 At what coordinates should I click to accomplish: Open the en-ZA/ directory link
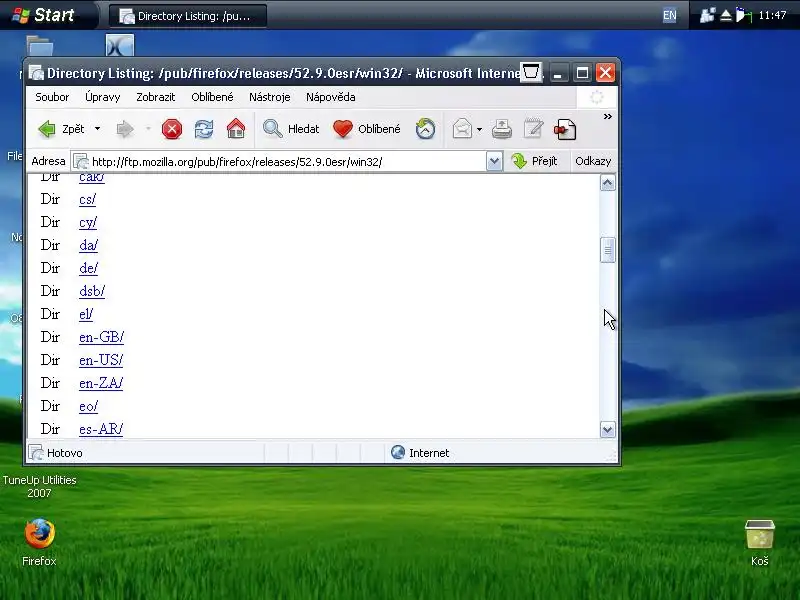pos(101,383)
